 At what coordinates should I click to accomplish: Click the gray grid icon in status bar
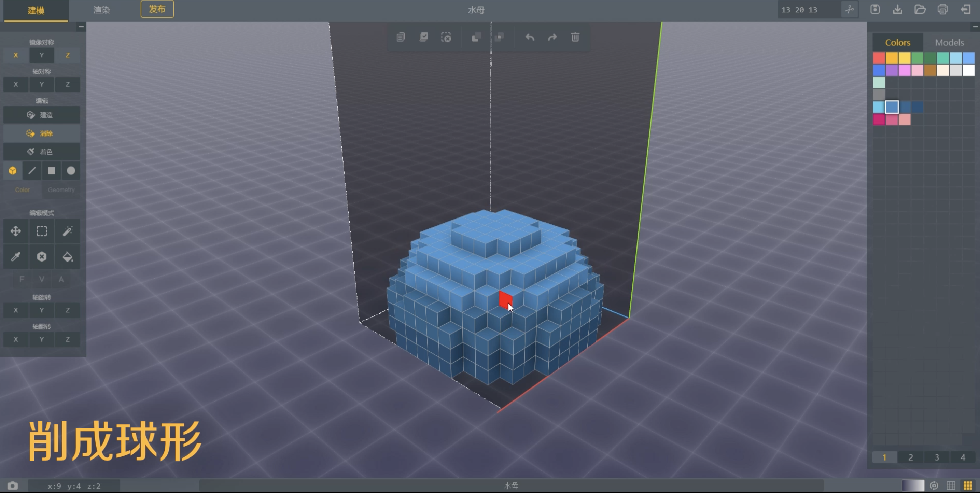point(951,486)
